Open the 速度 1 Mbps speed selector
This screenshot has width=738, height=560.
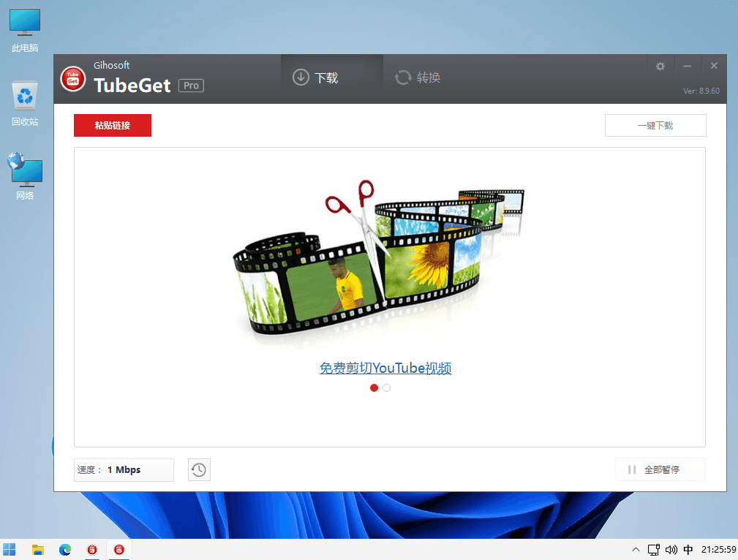[x=124, y=469]
